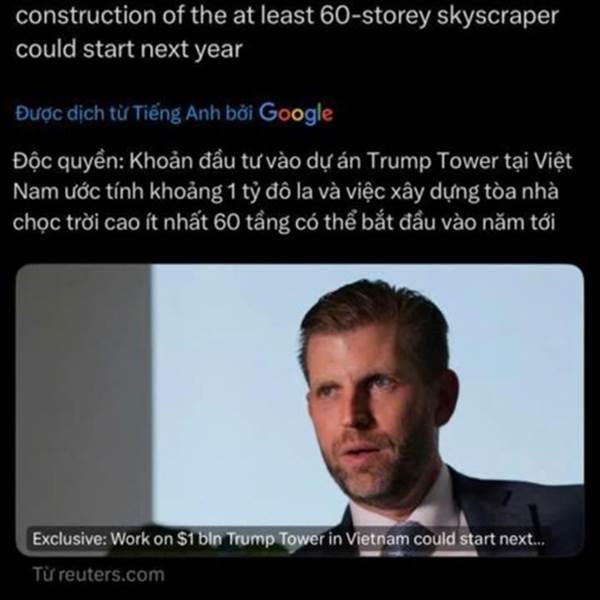Select the "60-storey skyscraper" line of tweet text
This screenshot has width=600, height=600.
click(x=287, y=16)
